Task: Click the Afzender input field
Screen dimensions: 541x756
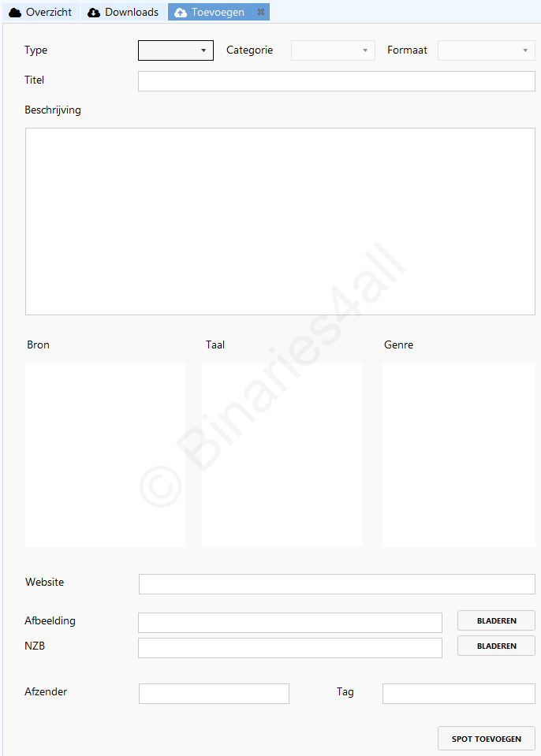Action: (x=214, y=693)
